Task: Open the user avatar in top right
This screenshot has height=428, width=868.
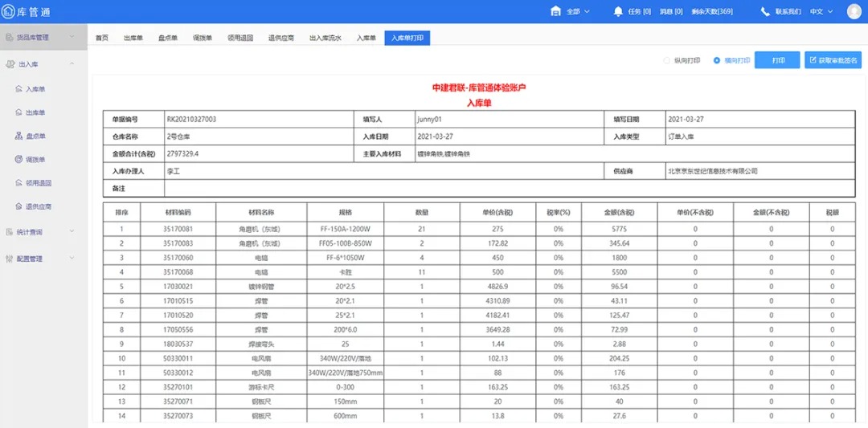Action: point(854,11)
